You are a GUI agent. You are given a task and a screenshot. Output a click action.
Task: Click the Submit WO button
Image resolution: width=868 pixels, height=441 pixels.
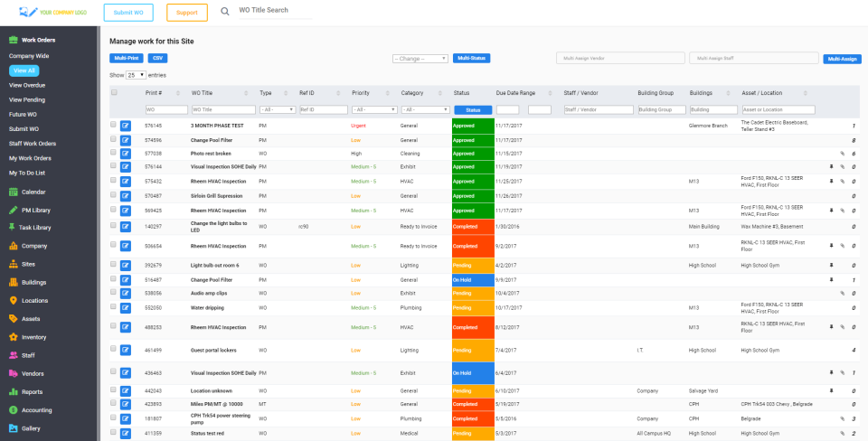point(128,12)
